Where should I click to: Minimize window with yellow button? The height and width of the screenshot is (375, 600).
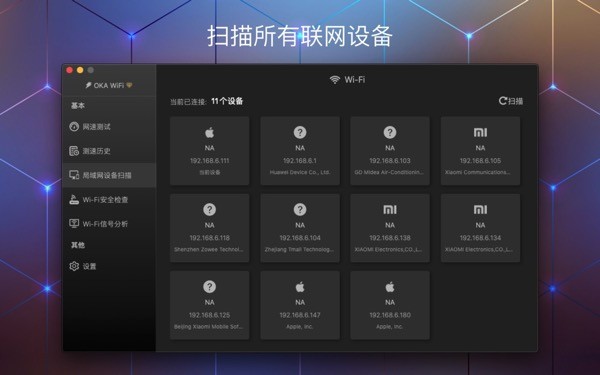[x=80, y=70]
